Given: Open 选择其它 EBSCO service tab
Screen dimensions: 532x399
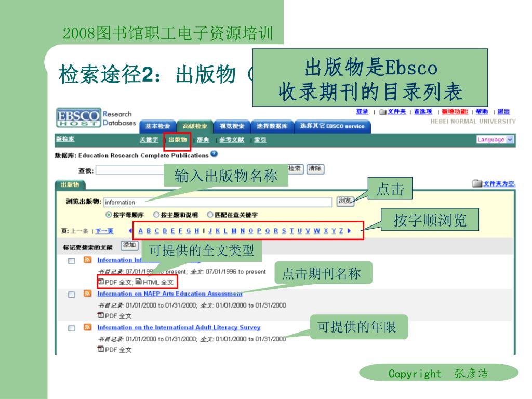Looking at the screenshot, I should [x=332, y=126].
